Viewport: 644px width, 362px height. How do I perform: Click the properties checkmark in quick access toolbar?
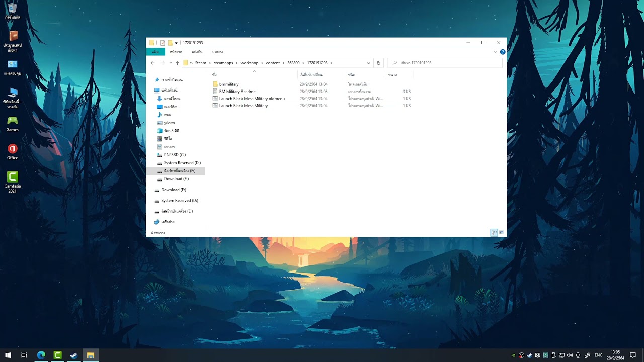tap(163, 43)
